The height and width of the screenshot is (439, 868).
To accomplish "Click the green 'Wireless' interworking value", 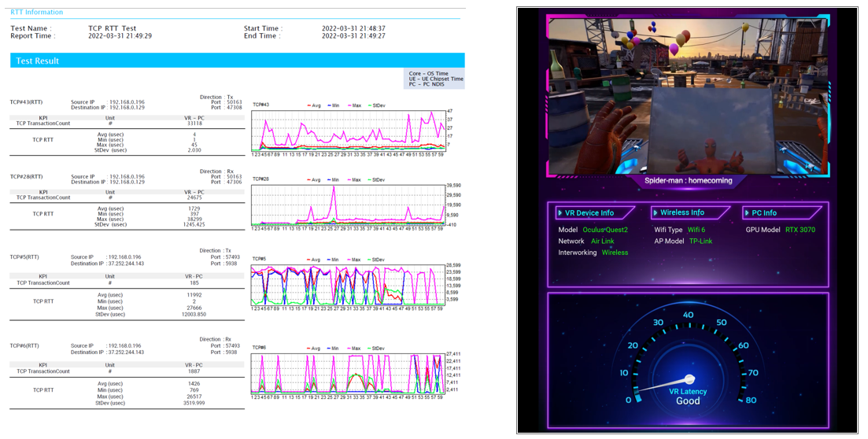I will coord(615,253).
